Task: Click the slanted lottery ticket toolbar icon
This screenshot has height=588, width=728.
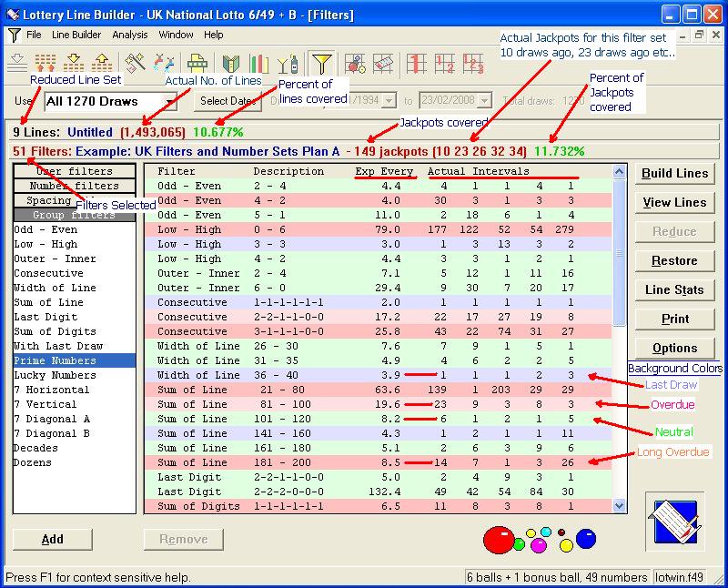Action: [x=383, y=62]
